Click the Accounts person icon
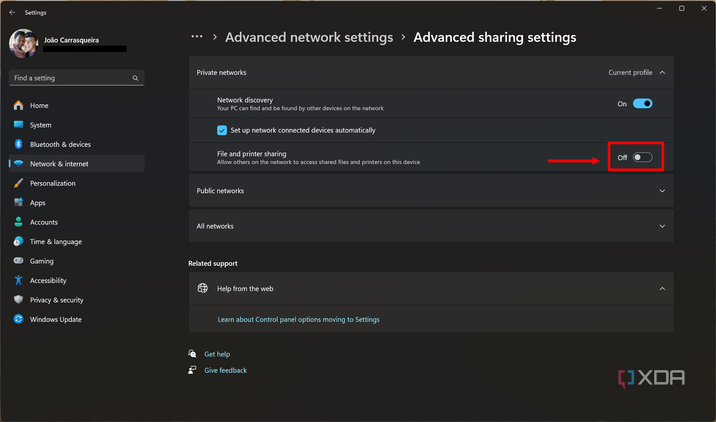Image resolution: width=716 pixels, height=422 pixels. click(18, 222)
